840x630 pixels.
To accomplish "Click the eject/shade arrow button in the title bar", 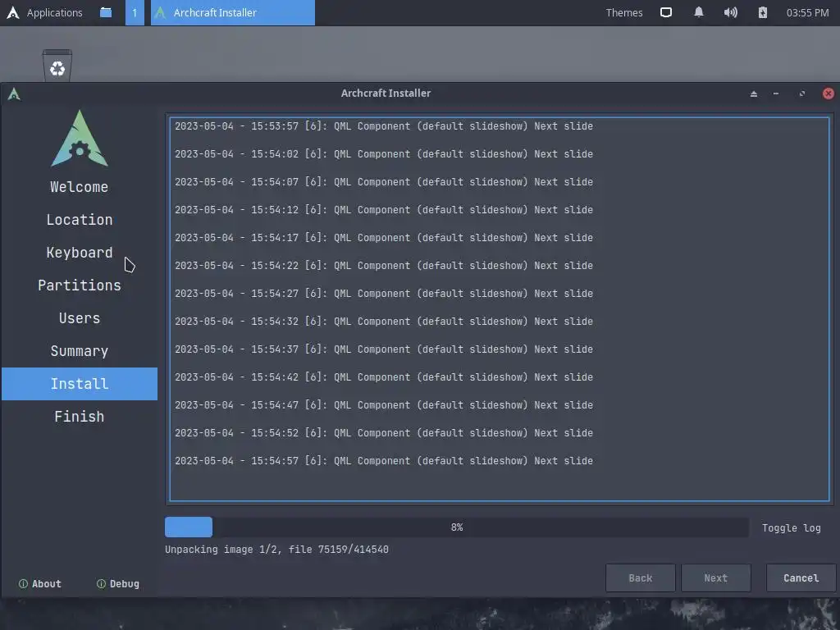I will point(754,94).
